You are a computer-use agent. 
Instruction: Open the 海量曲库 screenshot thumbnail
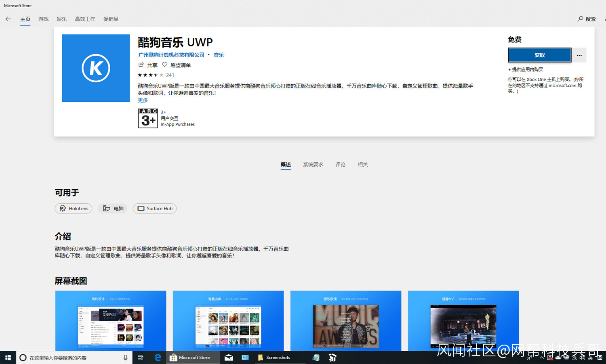pos(228,321)
